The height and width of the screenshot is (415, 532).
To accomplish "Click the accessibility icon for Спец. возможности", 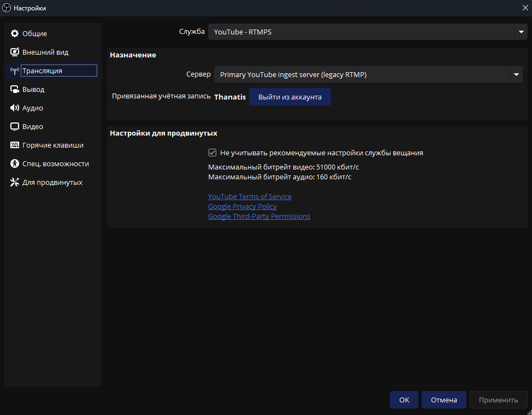I will pos(15,163).
